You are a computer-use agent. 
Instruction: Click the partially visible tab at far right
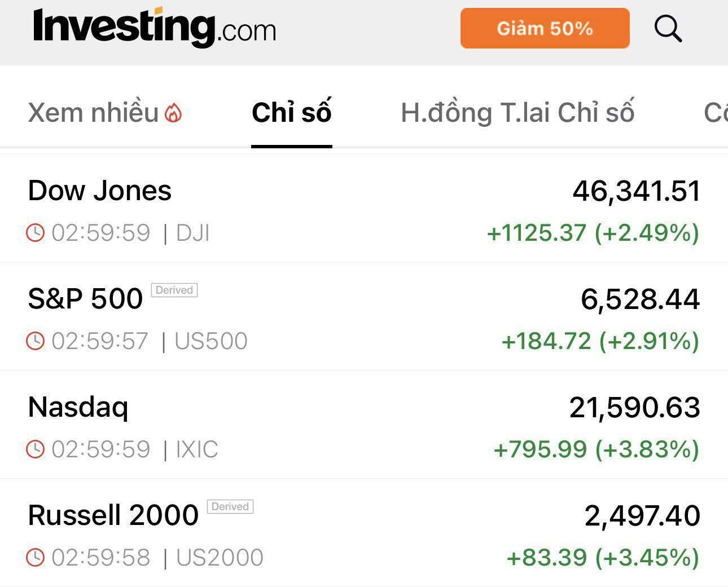click(715, 113)
